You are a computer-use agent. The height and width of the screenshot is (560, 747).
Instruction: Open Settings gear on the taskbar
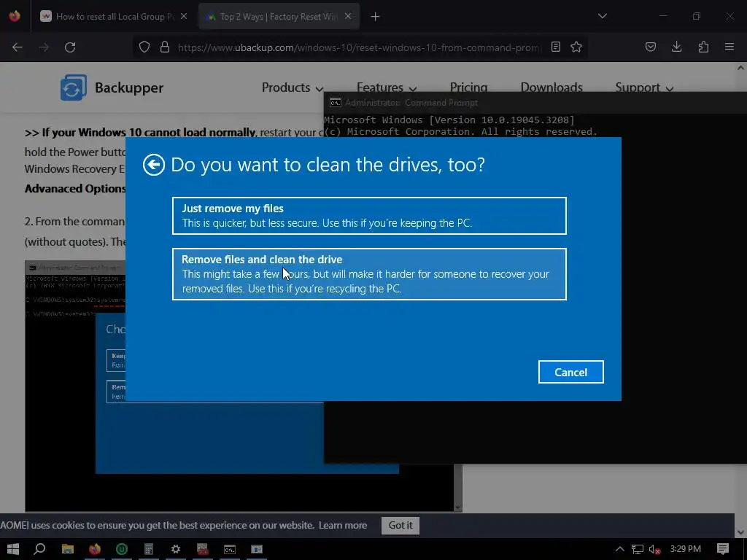click(176, 549)
